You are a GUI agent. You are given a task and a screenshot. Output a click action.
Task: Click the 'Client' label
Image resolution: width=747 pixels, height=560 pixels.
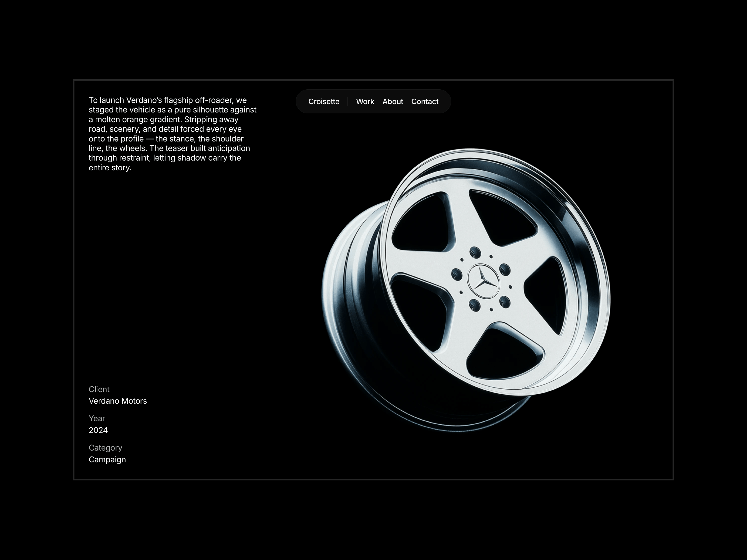click(x=99, y=389)
